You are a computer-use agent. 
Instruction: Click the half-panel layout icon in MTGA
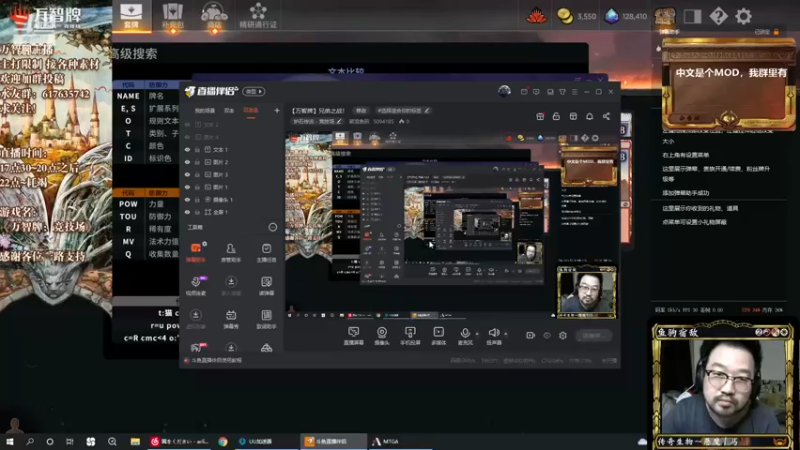tap(692, 16)
